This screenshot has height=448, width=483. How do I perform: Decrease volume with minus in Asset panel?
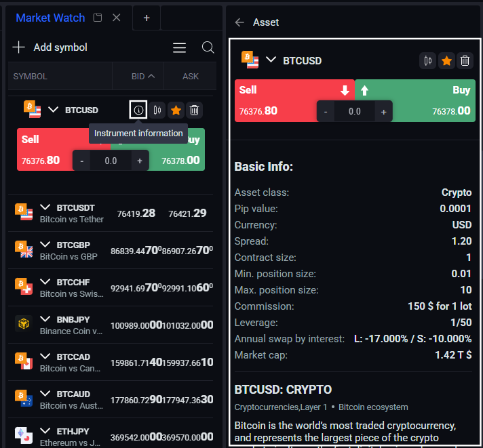pos(326,112)
